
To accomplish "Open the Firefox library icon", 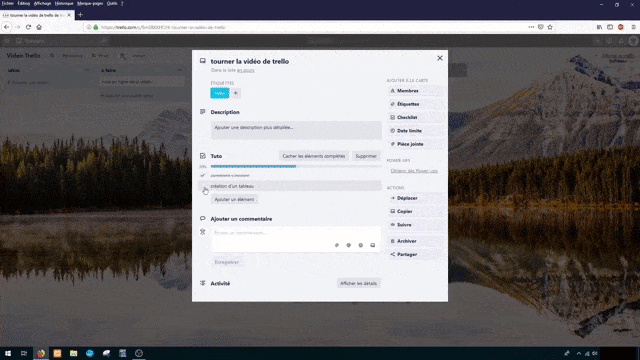I will click(x=599, y=27).
